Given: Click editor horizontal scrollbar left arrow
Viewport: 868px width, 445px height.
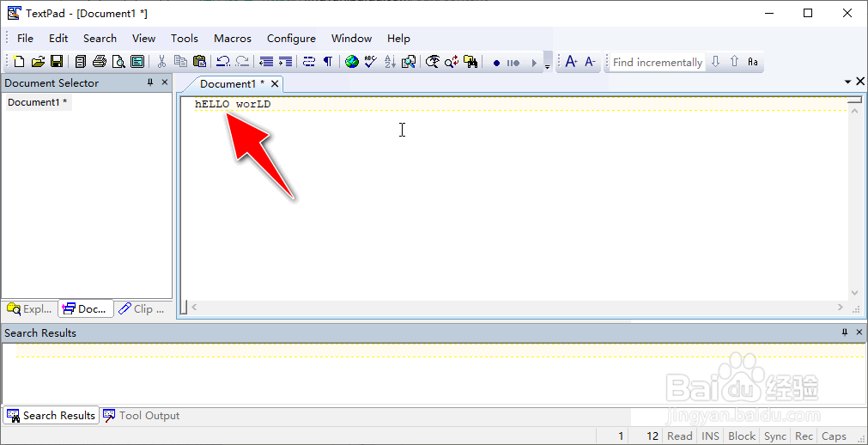Looking at the screenshot, I should click(194, 307).
